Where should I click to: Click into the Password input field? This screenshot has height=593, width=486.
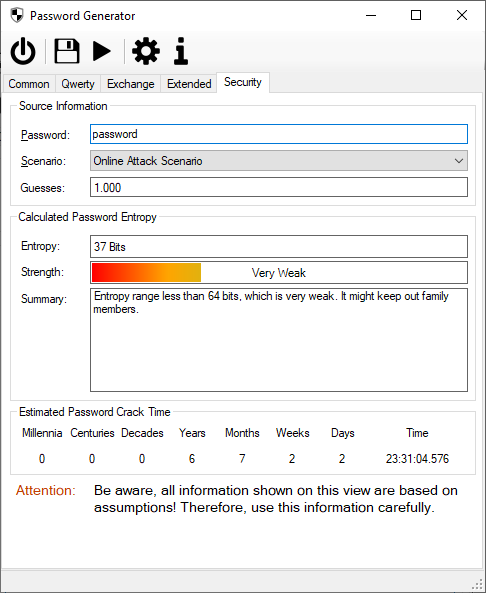pyautogui.click(x=279, y=134)
